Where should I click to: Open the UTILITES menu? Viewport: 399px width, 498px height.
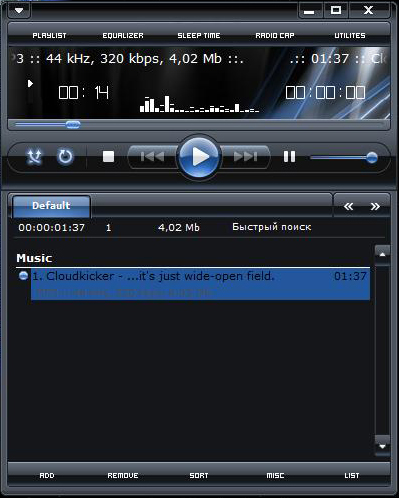350,35
